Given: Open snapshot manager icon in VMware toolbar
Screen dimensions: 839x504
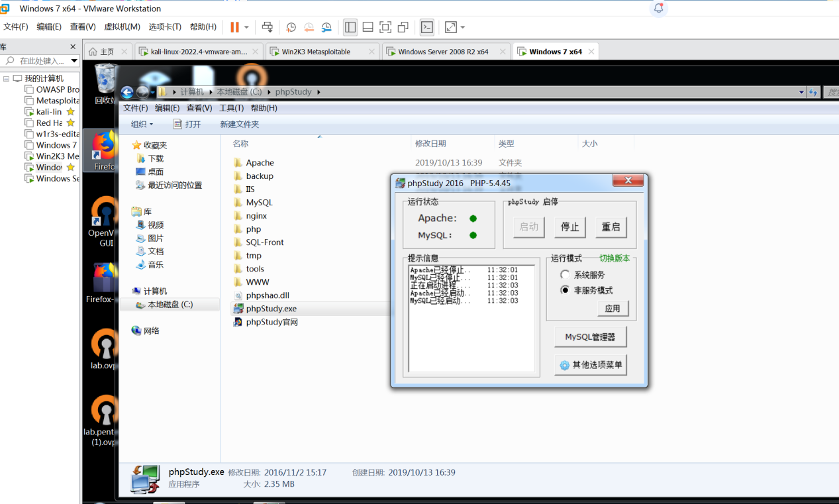Looking at the screenshot, I should (x=326, y=27).
